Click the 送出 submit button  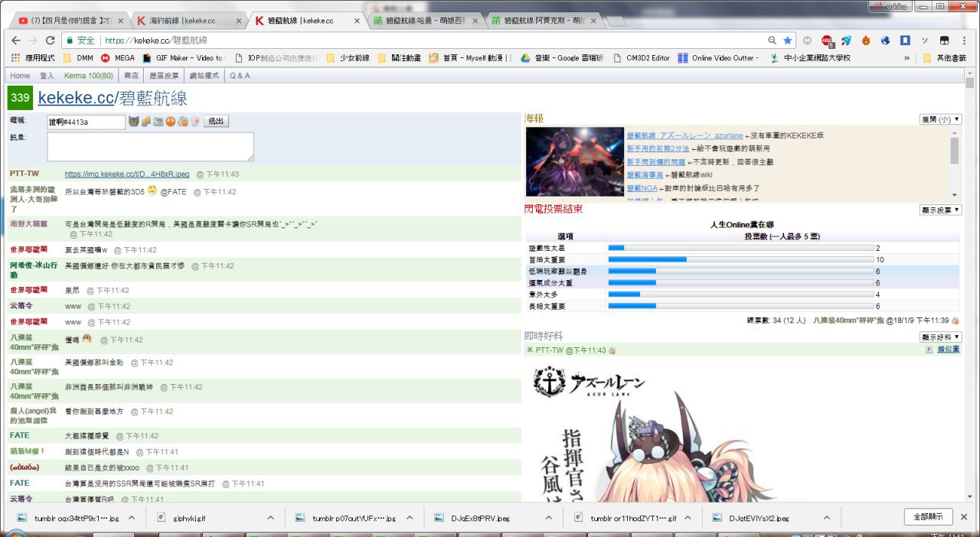pos(217,122)
